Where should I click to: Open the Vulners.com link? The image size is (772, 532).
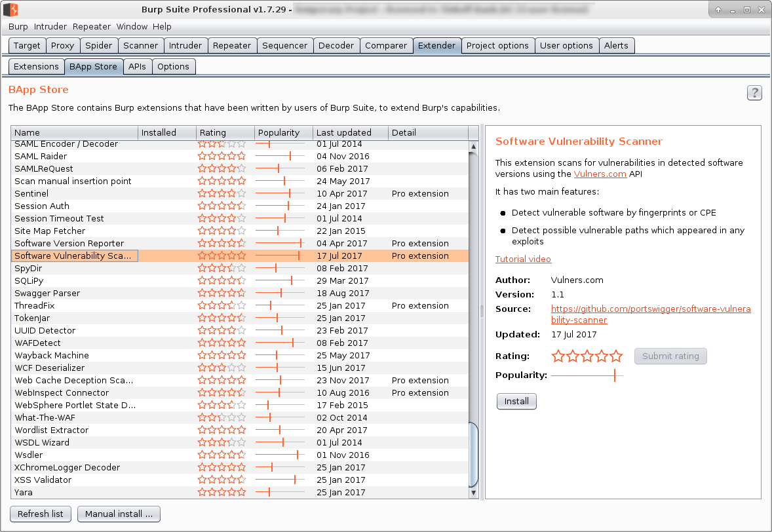(600, 174)
